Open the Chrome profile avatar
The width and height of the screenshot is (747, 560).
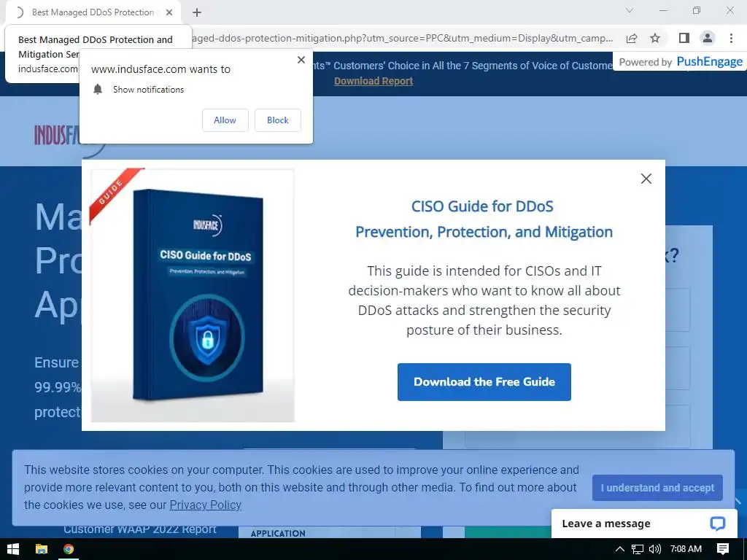(708, 38)
